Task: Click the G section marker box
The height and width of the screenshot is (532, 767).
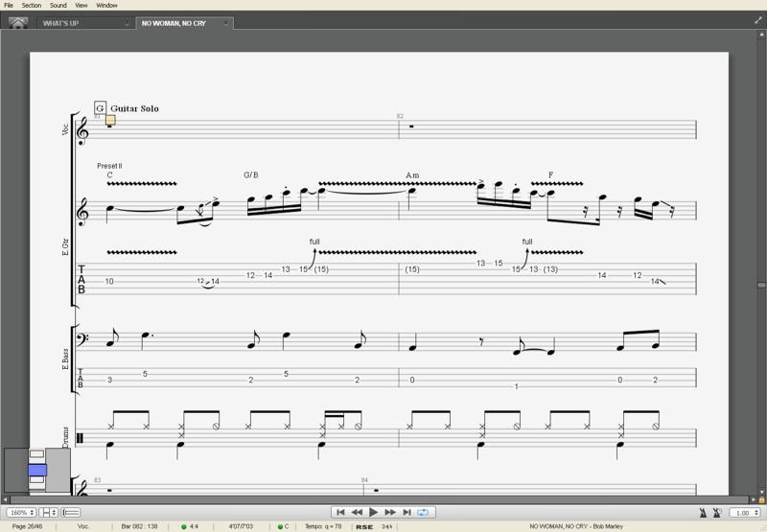Action: pyautogui.click(x=100, y=108)
